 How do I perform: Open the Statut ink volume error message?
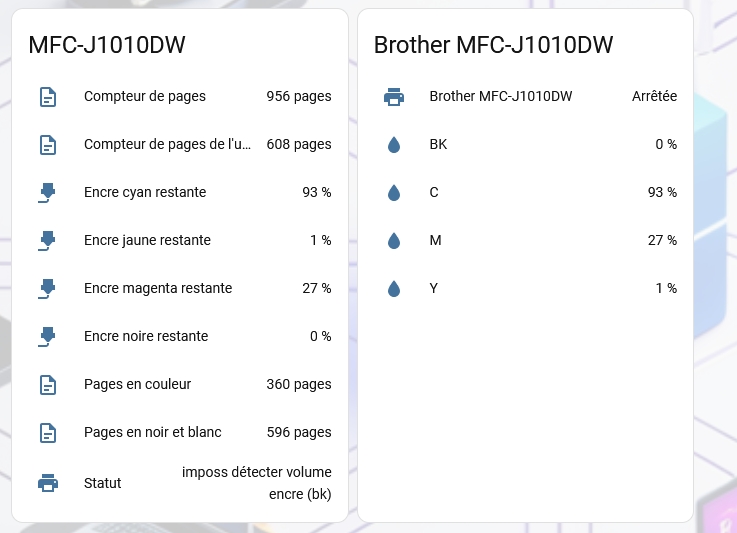coord(257,483)
